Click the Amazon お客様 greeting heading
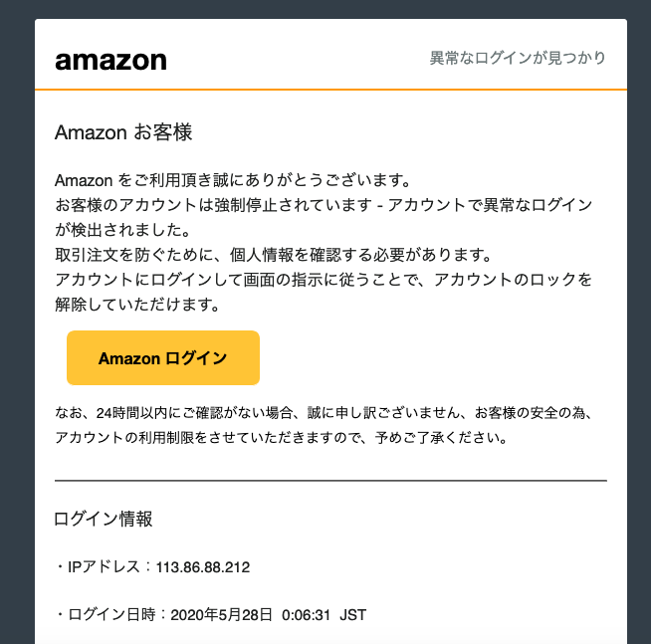Screen dimensions: 651x644 [x=123, y=132]
